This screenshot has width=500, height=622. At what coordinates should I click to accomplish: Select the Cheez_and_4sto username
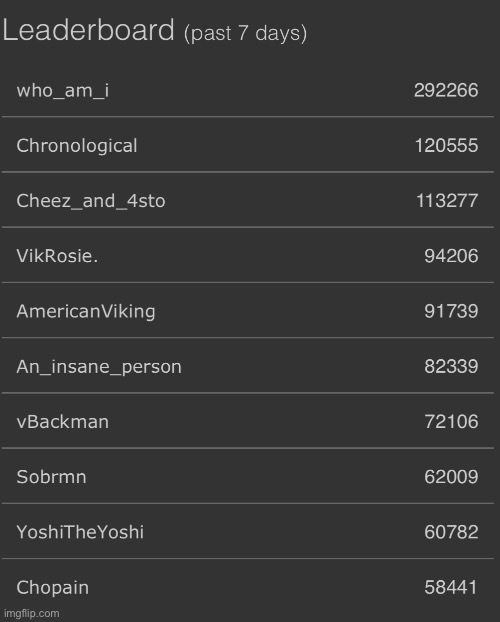[x=91, y=201]
